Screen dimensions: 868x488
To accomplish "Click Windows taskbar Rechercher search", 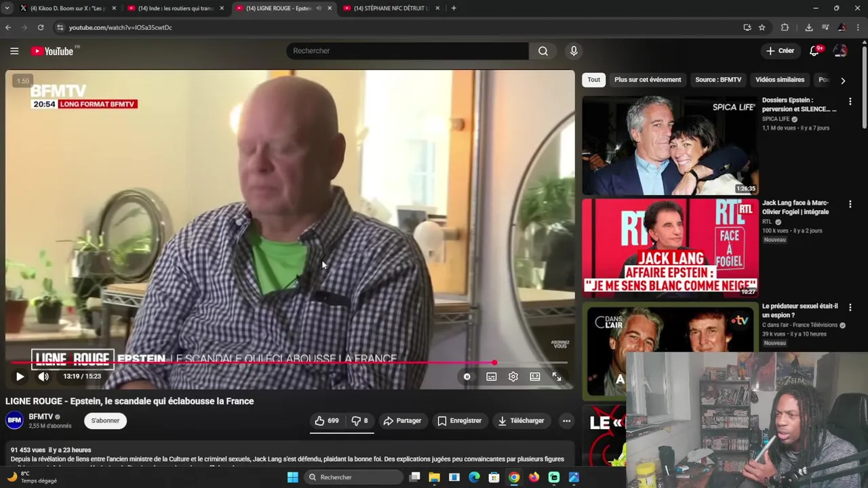I will (x=354, y=477).
